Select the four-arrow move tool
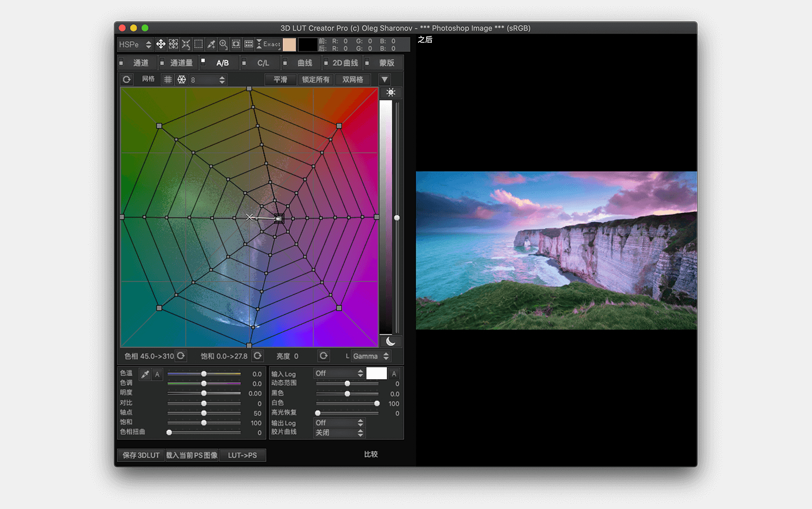812x509 pixels. click(161, 44)
